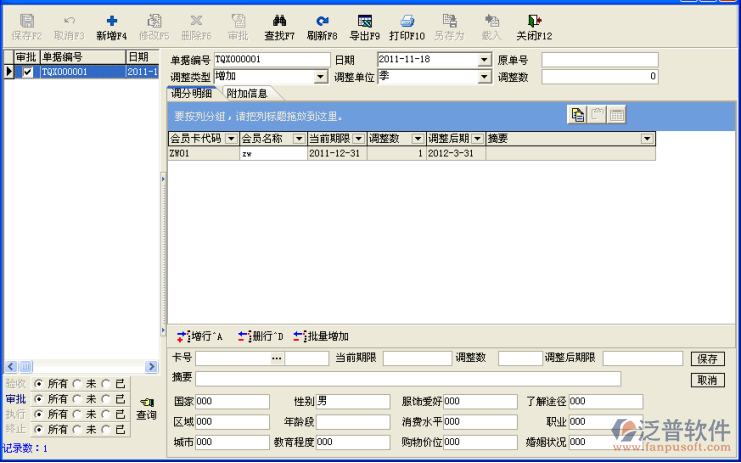Click the left list horizontal scrollbar
Viewport: 741px width, 463px height.
(80, 367)
